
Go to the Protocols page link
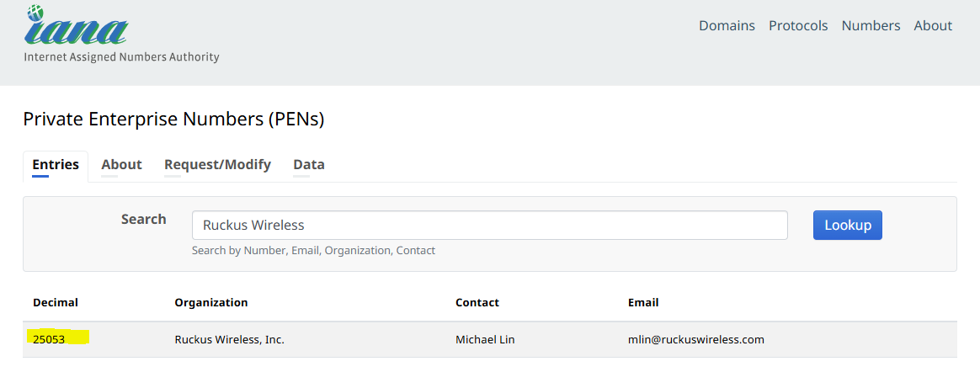[798, 26]
